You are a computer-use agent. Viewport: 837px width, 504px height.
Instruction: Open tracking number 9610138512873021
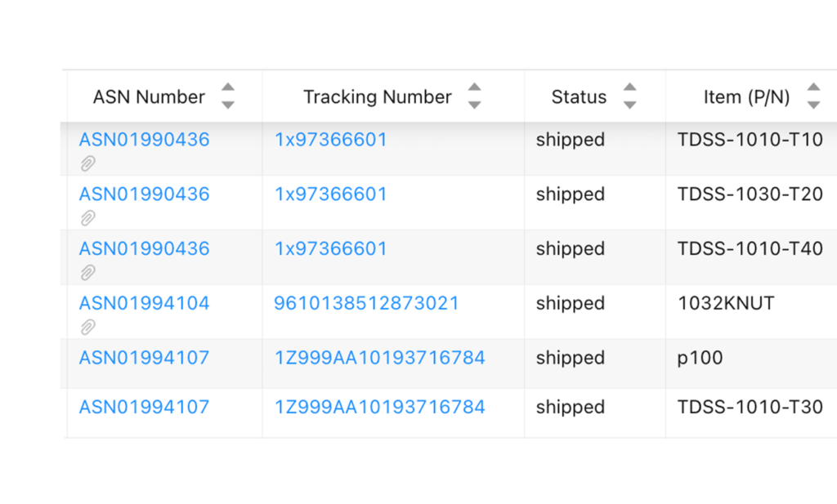[x=366, y=303]
